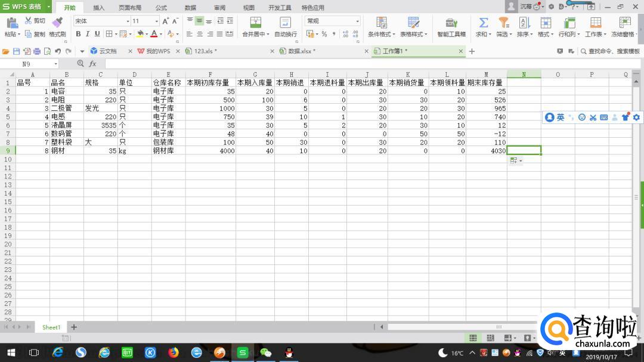Click the insert function fx button

[93, 64]
